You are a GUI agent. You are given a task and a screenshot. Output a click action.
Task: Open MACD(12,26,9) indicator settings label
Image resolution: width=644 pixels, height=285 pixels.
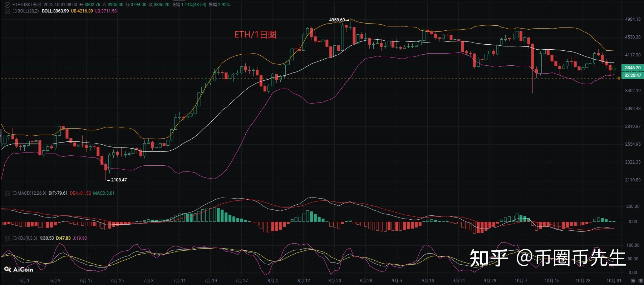click(x=32, y=193)
